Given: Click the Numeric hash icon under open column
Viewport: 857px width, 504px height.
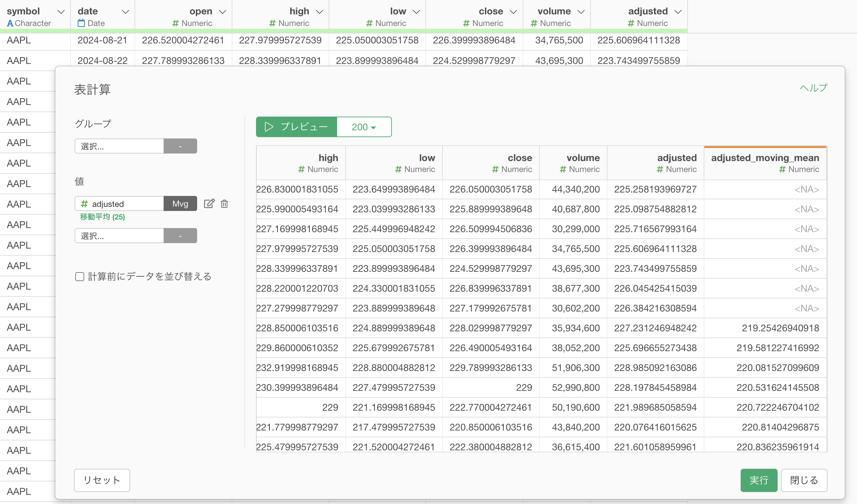Looking at the screenshot, I should point(175,23).
